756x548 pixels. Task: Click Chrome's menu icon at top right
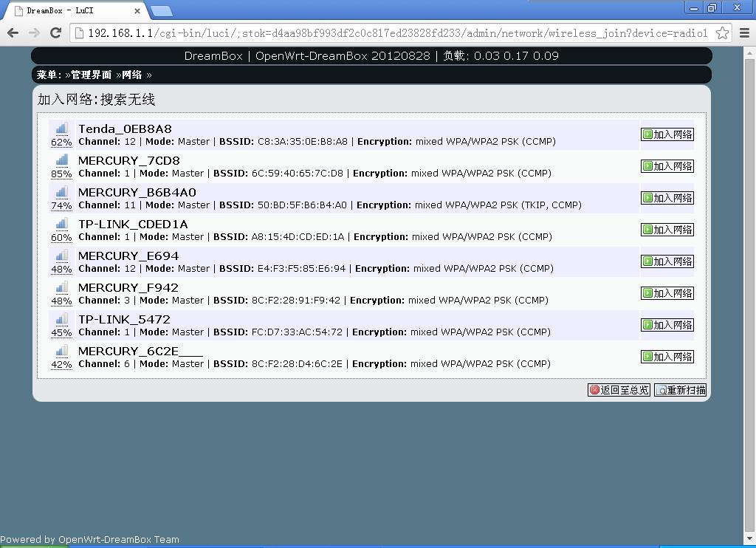point(744,32)
